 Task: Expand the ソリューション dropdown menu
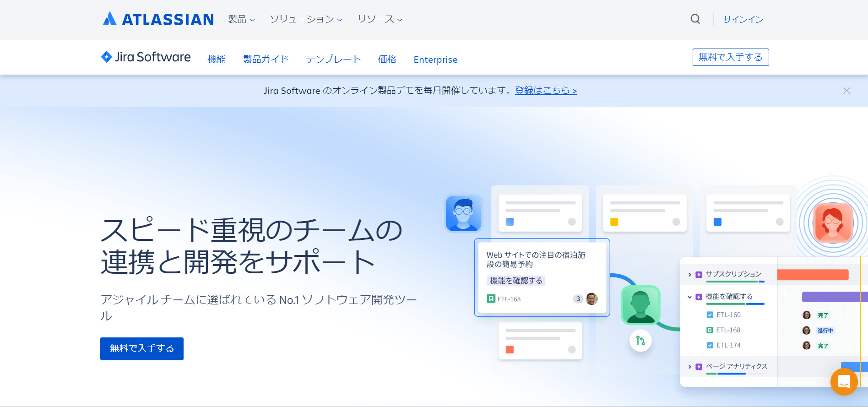coord(306,19)
